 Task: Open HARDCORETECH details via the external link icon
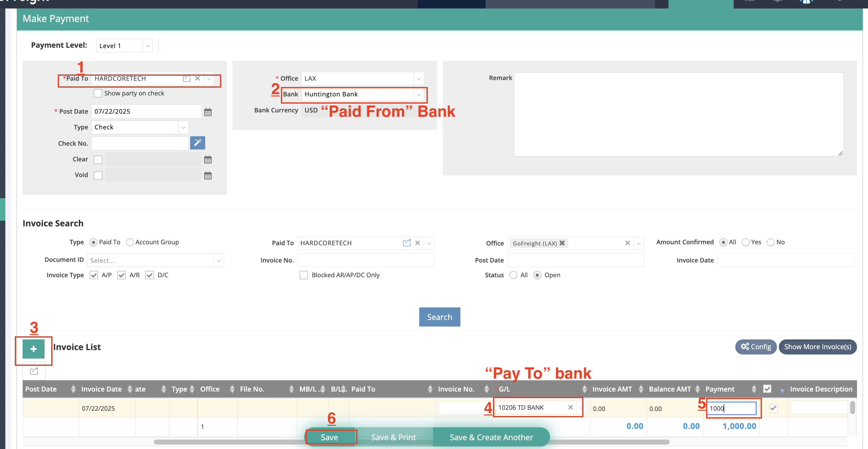click(x=187, y=78)
